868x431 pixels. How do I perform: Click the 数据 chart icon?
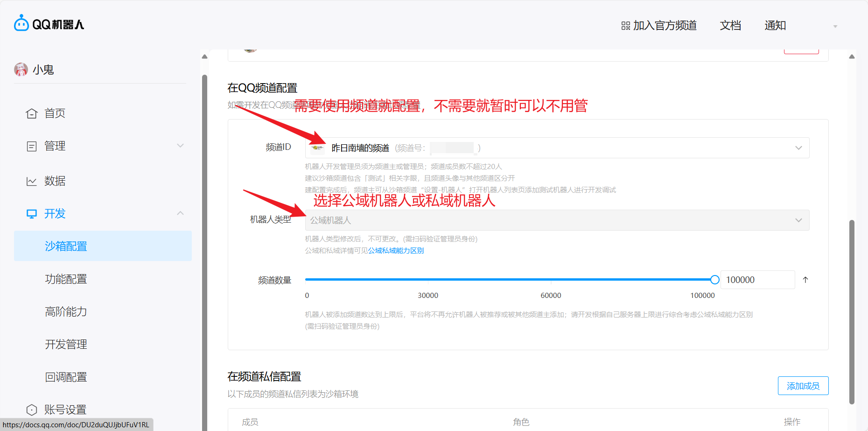[31, 181]
